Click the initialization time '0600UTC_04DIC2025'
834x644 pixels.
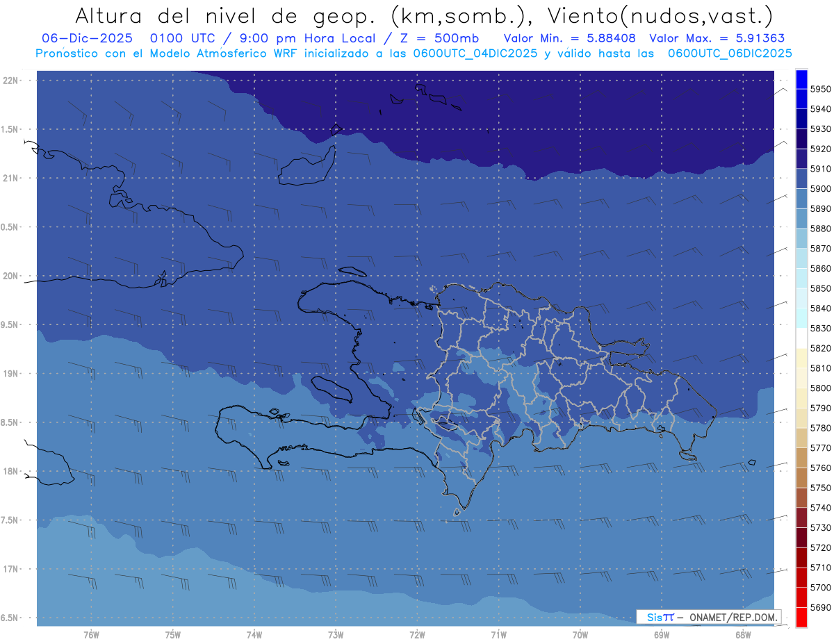[475, 53]
